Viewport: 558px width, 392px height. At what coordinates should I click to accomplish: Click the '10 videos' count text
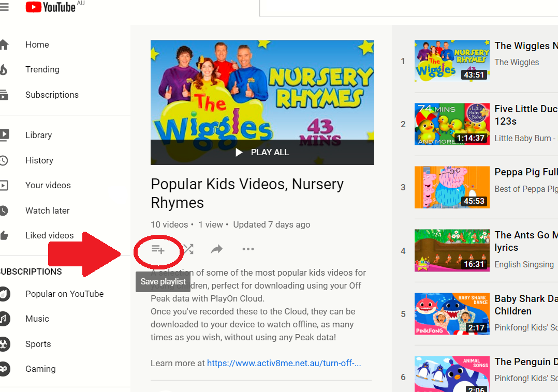coord(169,224)
